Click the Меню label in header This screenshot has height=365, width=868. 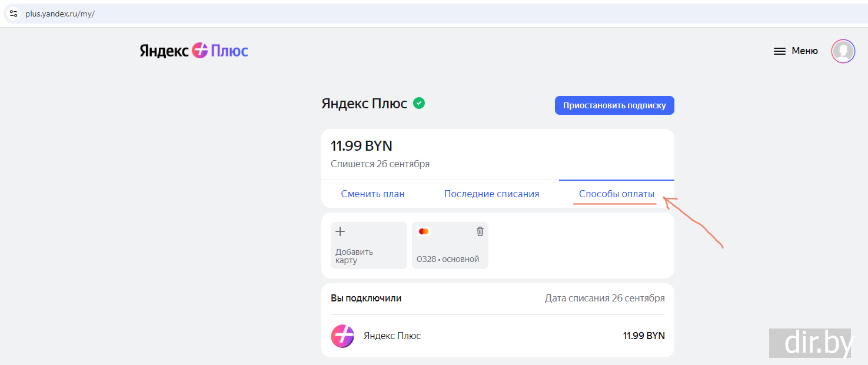tap(804, 51)
